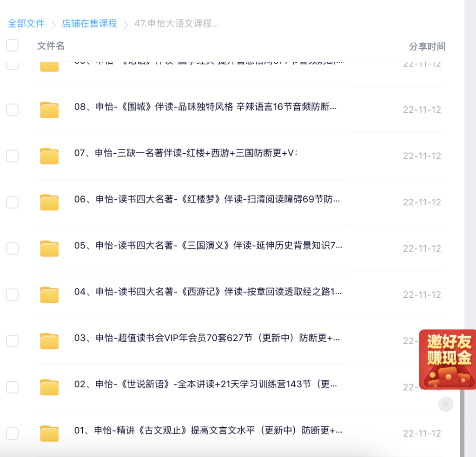Check the box for 06、《红楼梦》伴读 row
476x457 pixels.
[13, 202]
